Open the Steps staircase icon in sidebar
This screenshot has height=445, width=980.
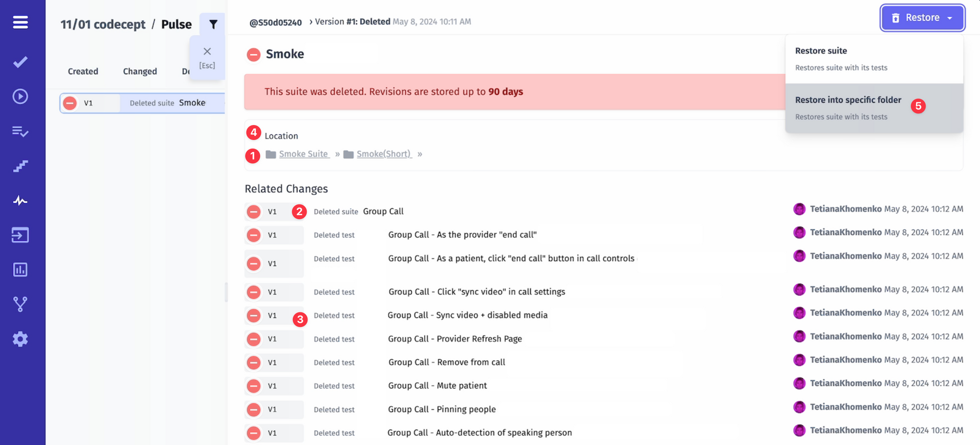[x=20, y=166]
